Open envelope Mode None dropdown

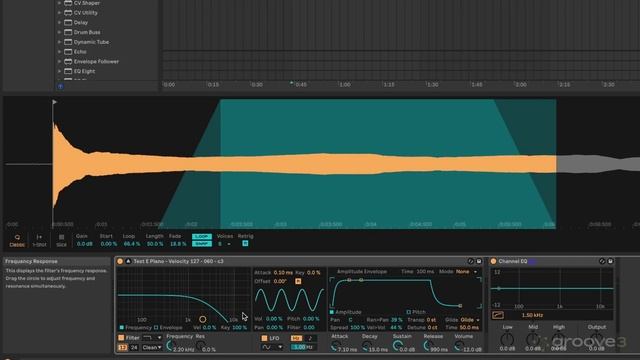click(467, 271)
